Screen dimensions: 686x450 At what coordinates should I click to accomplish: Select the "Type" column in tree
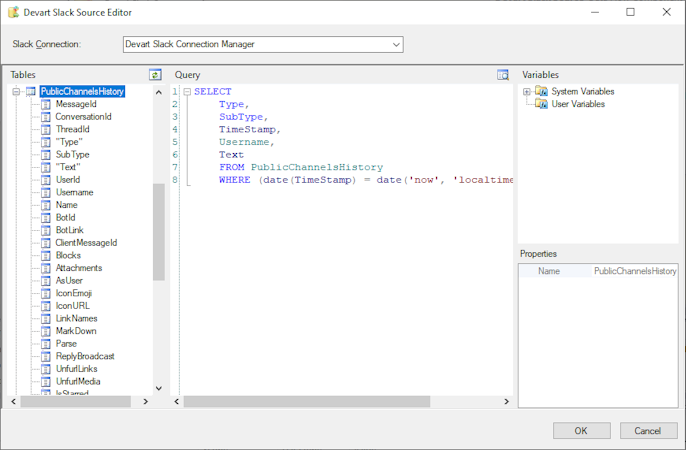pos(69,142)
